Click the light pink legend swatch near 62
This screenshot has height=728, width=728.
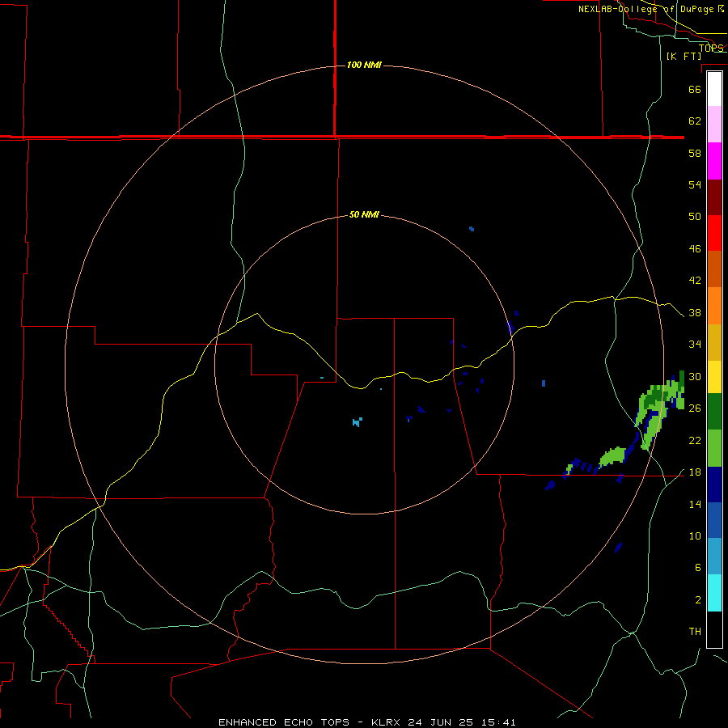click(x=714, y=124)
